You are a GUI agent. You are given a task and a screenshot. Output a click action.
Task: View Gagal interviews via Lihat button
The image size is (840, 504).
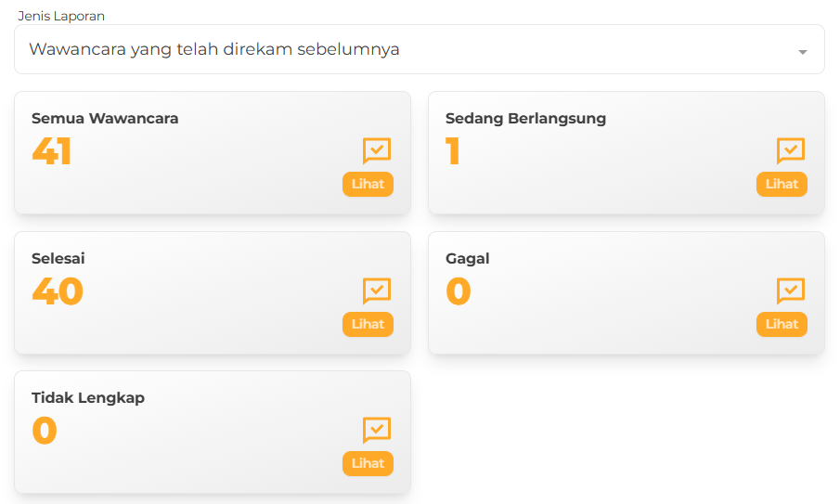(x=782, y=324)
